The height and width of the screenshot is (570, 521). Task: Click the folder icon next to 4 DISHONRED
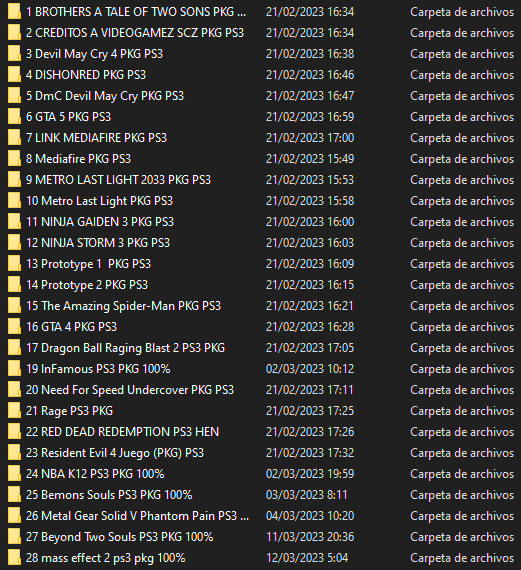(x=14, y=75)
